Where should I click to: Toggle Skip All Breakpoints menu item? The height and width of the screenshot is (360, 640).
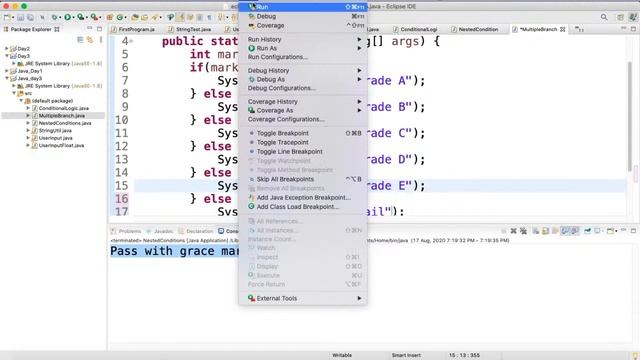click(x=303, y=179)
